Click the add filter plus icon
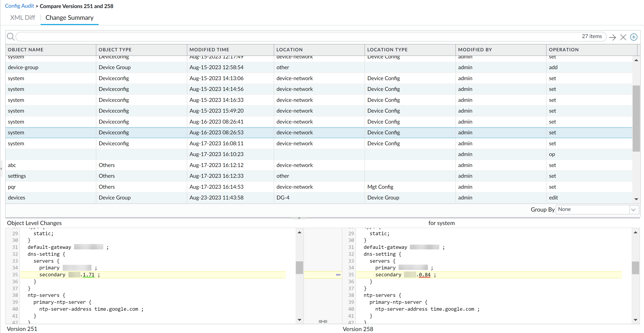This screenshot has height=333, width=644. pyautogui.click(x=633, y=37)
